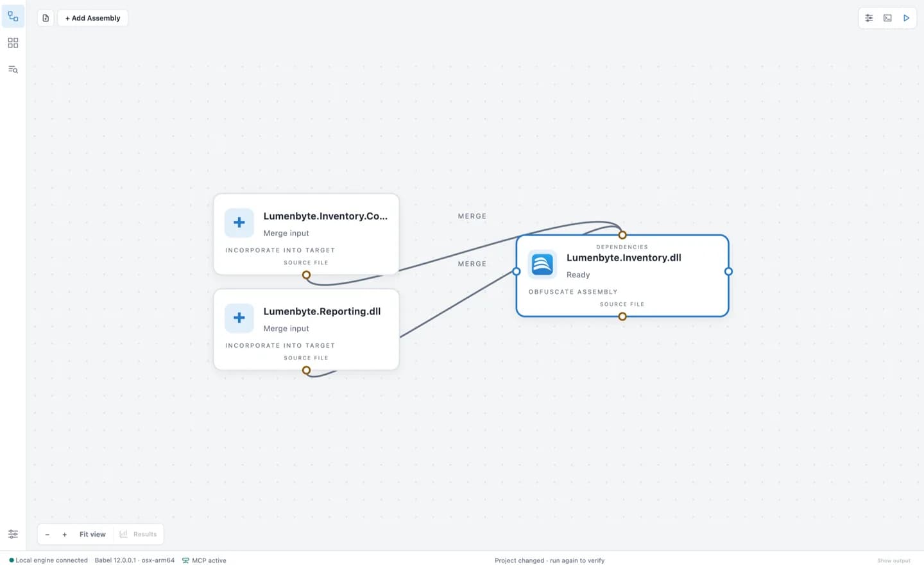
Task: Zoom in with the plus button near Fit view
Action: point(64,534)
